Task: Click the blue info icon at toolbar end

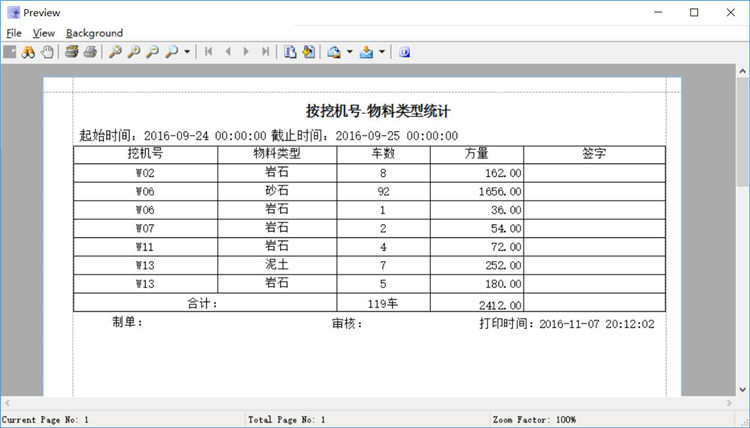Action: (x=404, y=51)
